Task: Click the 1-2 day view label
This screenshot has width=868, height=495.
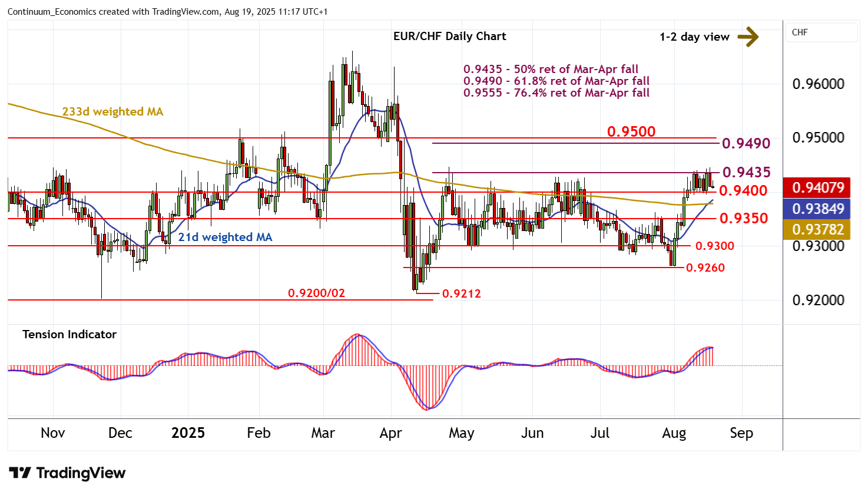Action: [x=694, y=37]
